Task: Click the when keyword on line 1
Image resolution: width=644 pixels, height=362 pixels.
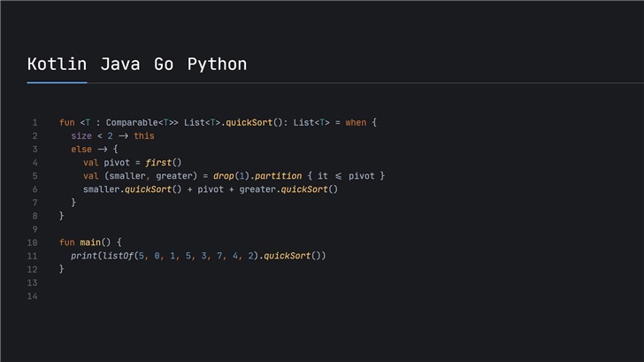Action: tap(356, 123)
